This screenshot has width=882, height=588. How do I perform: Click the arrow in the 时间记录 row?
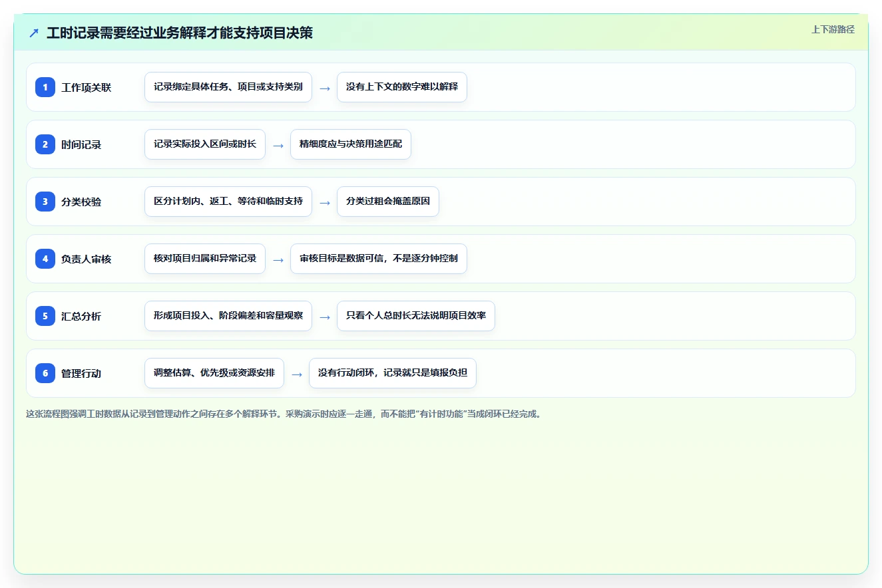point(278,145)
